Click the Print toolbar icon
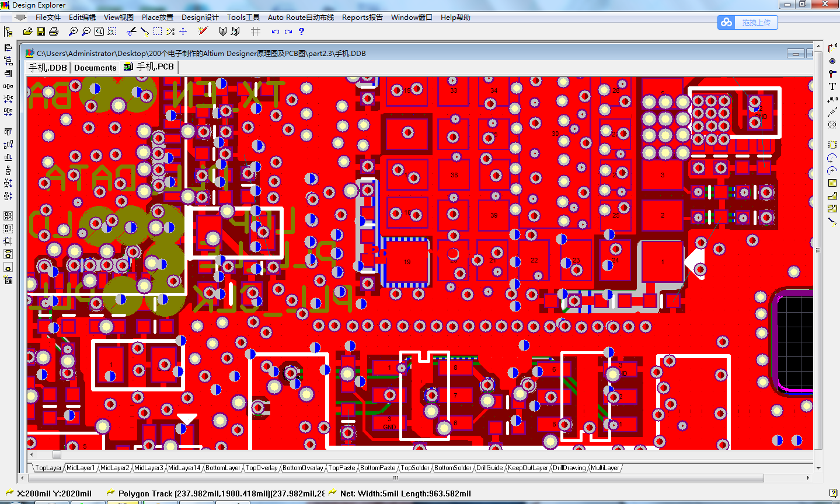 (x=54, y=32)
